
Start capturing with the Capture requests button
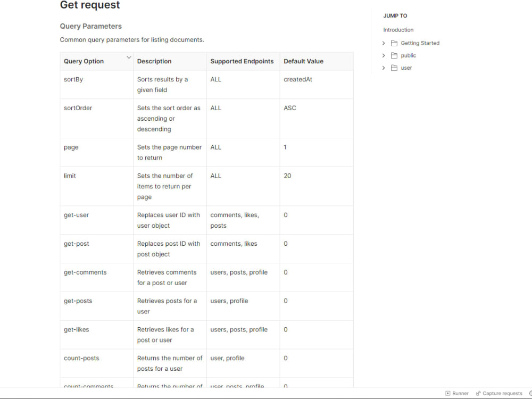tap(502, 393)
